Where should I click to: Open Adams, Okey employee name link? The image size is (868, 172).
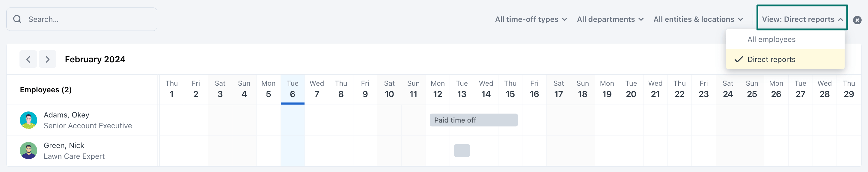point(66,115)
